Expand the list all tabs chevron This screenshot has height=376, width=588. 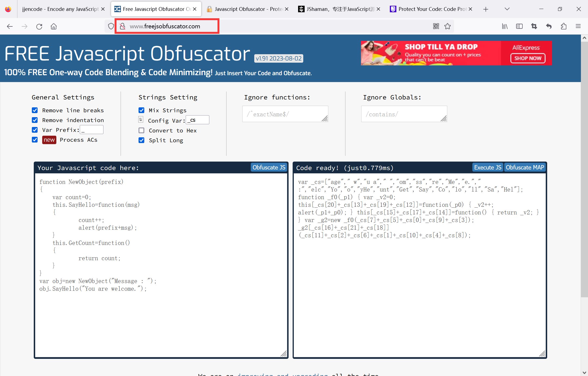(x=507, y=9)
